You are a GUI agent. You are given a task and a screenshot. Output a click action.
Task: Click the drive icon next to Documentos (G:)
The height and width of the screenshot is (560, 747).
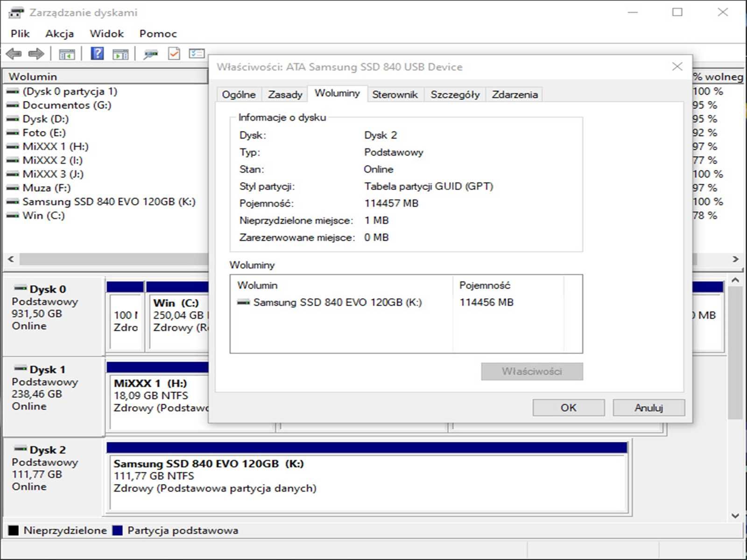13,105
